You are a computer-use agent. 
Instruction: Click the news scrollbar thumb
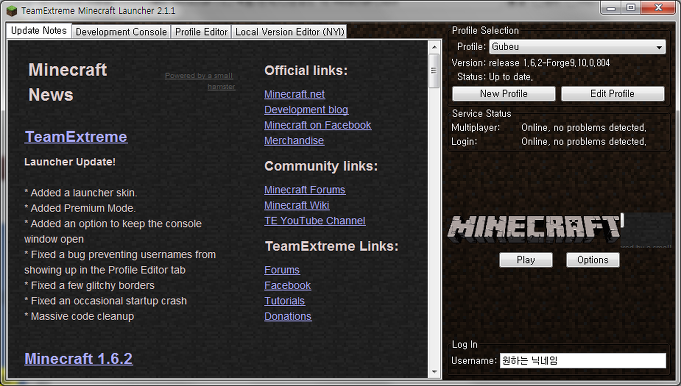coord(434,71)
